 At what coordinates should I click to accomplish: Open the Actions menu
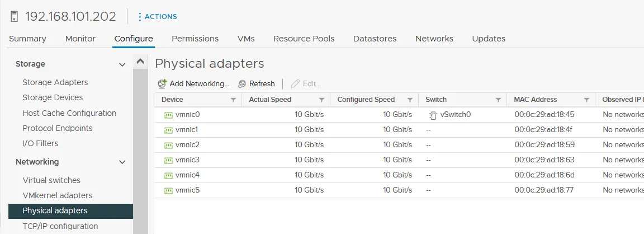click(x=157, y=17)
